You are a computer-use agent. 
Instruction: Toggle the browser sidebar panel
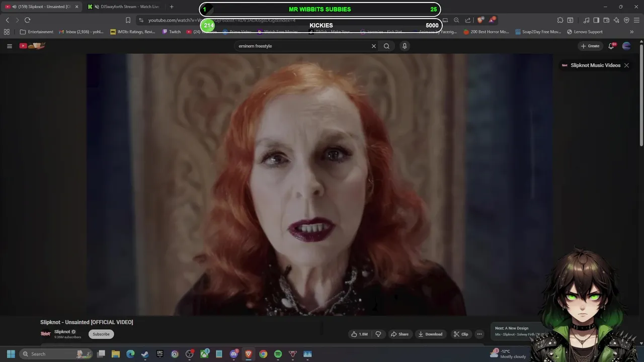pos(596,20)
